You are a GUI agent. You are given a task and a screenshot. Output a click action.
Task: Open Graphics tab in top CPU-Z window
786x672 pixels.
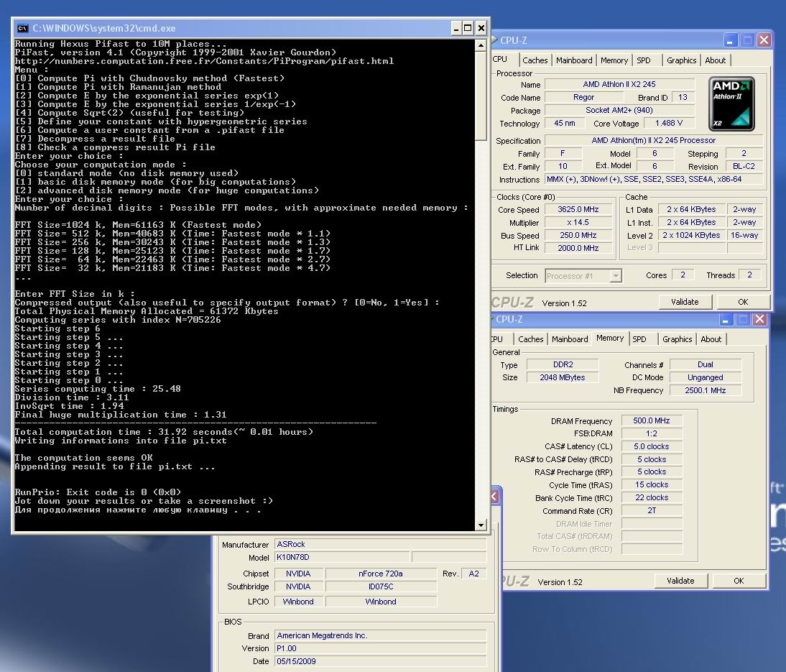coord(681,60)
